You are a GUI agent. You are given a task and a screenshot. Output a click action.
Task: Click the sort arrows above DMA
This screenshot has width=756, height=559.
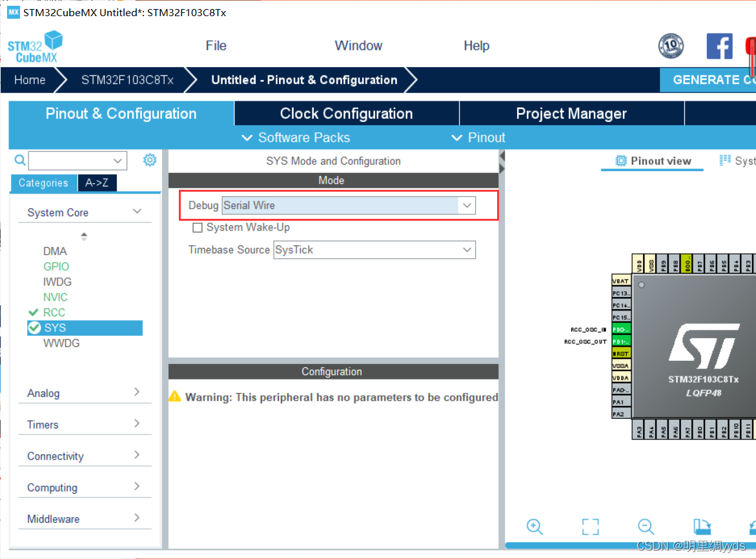click(x=84, y=236)
